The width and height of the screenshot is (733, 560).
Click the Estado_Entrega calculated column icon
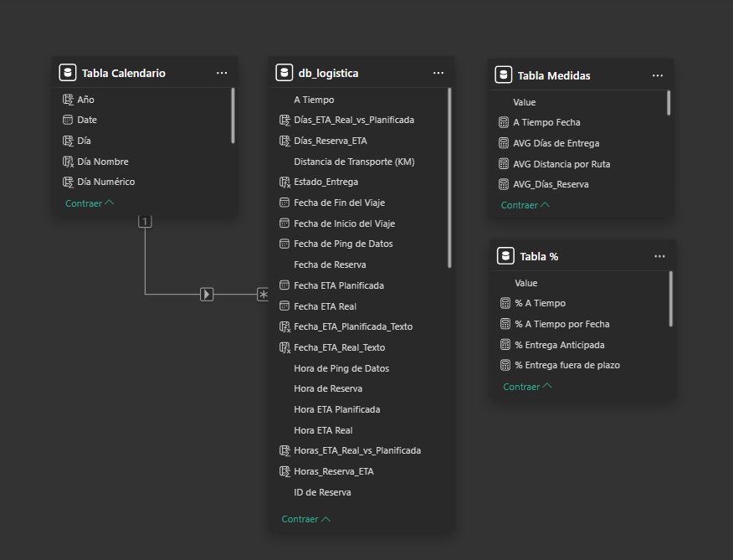(x=284, y=182)
